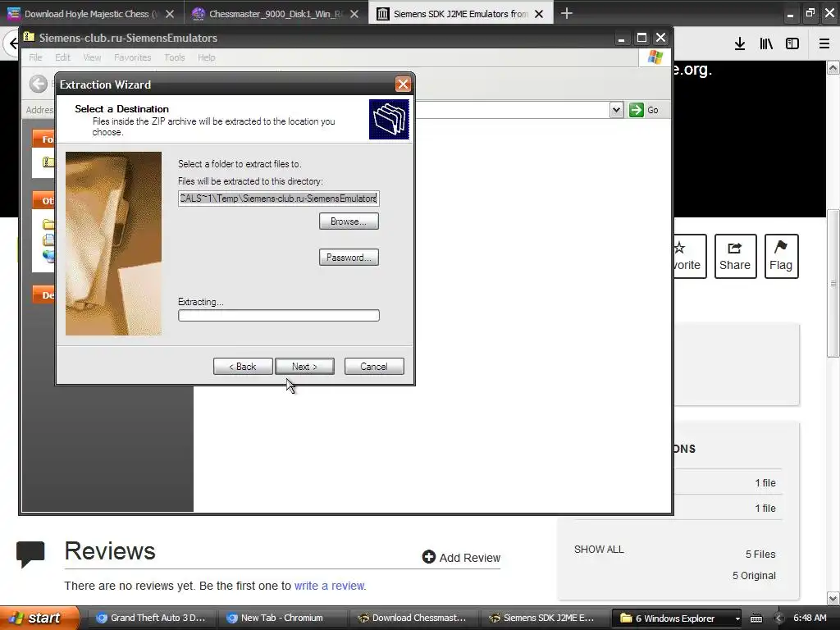
Task: Switch to New Tab - Chromium taskbar item
Action: point(282,618)
